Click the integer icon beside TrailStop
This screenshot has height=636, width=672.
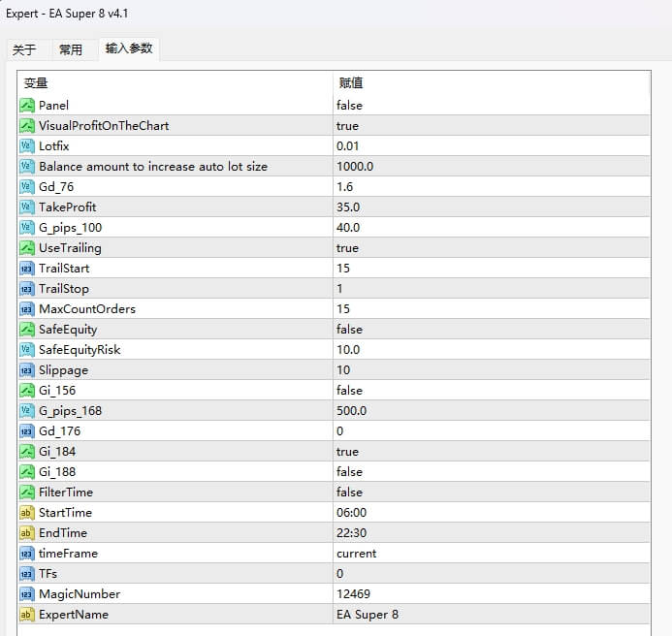point(26,288)
